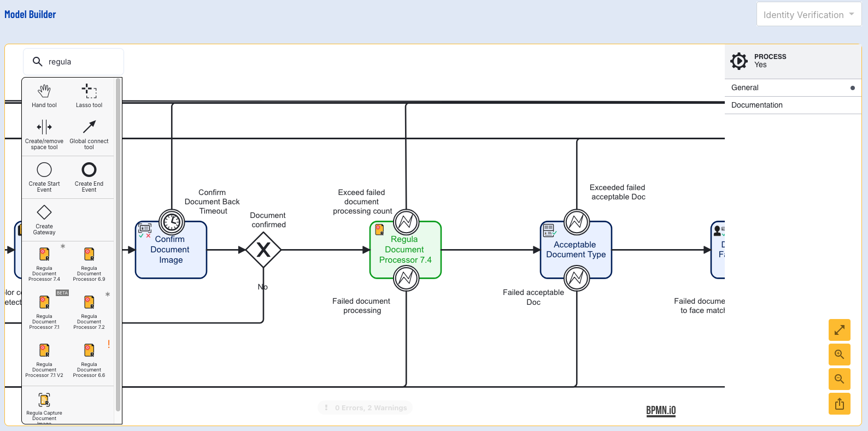Select the Create Gateway diamond
868x431 pixels.
[x=44, y=220]
